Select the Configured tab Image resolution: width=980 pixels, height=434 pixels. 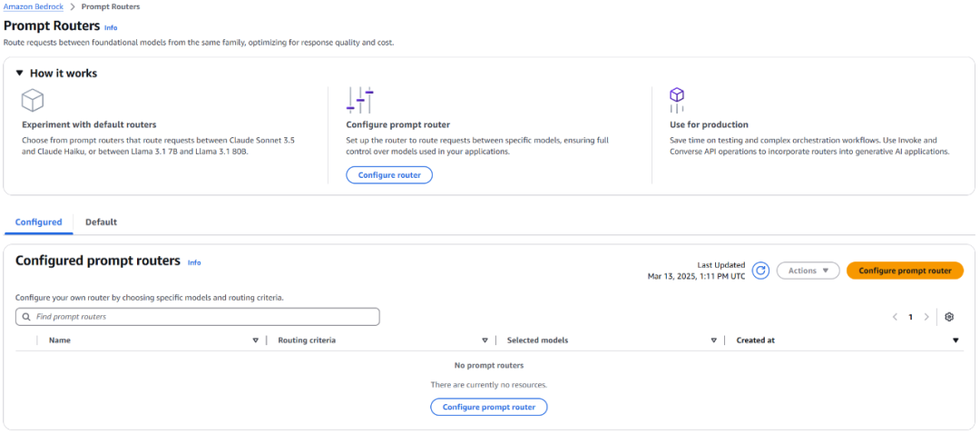point(38,222)
